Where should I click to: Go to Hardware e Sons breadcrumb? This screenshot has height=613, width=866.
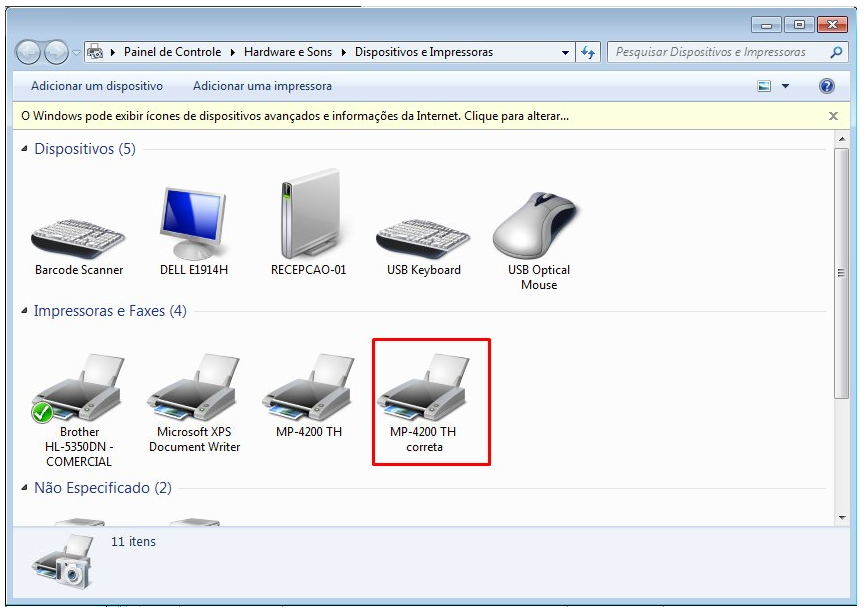288,52
